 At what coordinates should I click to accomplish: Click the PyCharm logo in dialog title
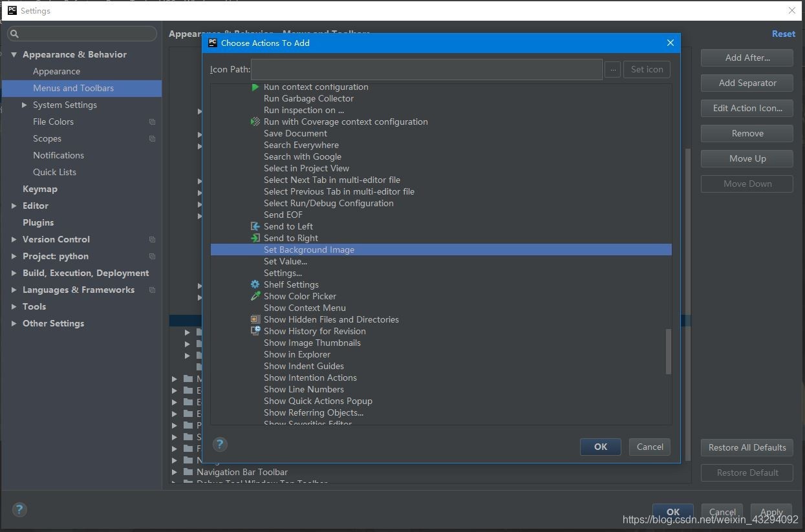[x=213, y=43]
